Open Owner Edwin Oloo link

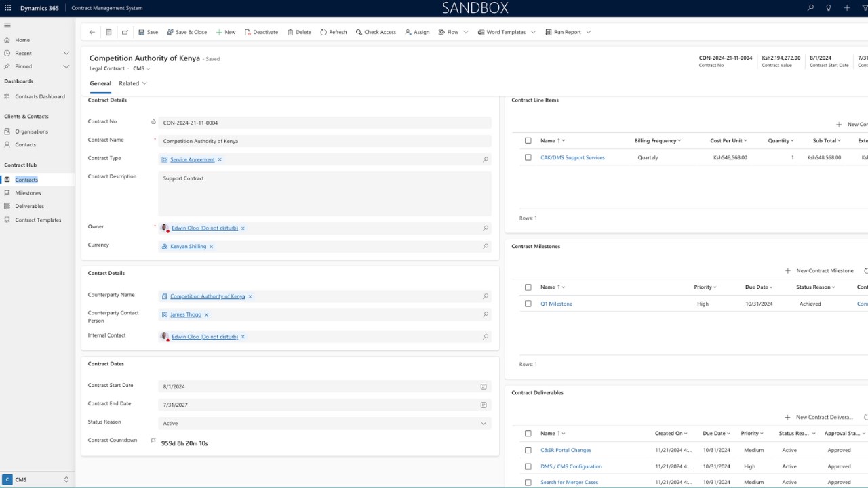pyautogui.click(x=205, y=228)
